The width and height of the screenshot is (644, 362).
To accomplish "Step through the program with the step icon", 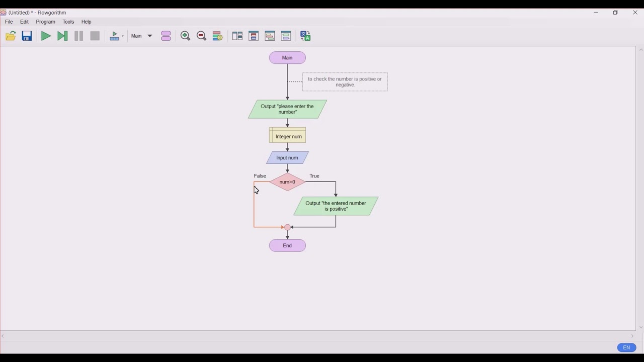I will click(62, 36).
